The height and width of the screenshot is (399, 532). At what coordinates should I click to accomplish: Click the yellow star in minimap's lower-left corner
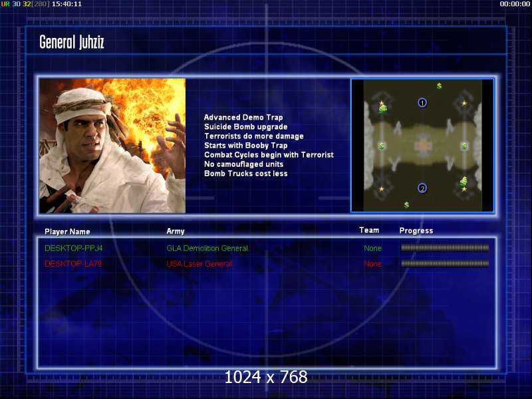pyautogui.click(x=381, y=189)
